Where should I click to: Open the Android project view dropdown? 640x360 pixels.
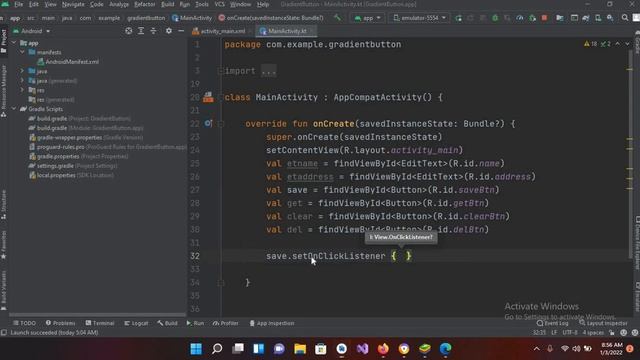click(x=32, y=31)
